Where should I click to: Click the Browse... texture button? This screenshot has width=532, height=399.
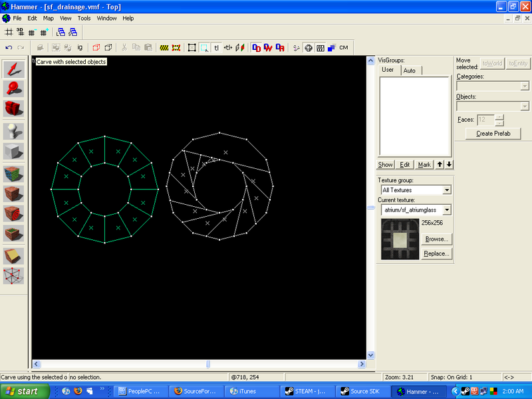pyautogui.click(x=436, y=239)
